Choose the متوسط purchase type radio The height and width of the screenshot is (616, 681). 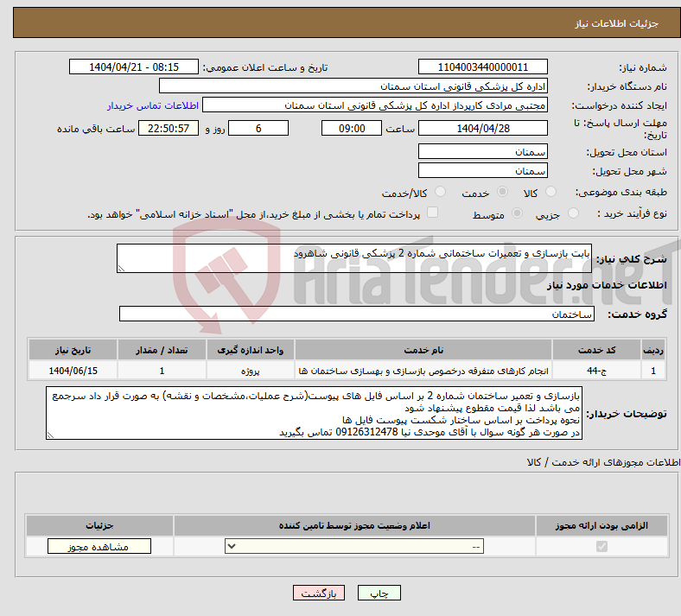pos(518,213)
